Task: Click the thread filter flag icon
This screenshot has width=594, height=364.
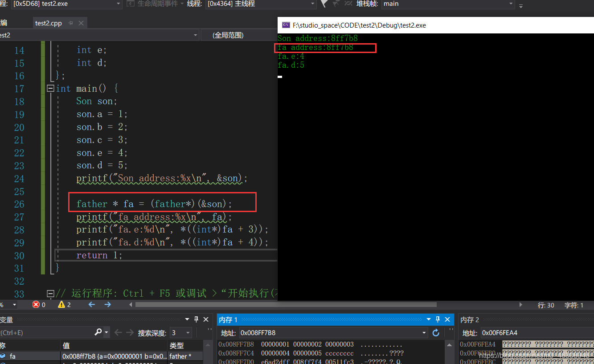Action: 324,4
